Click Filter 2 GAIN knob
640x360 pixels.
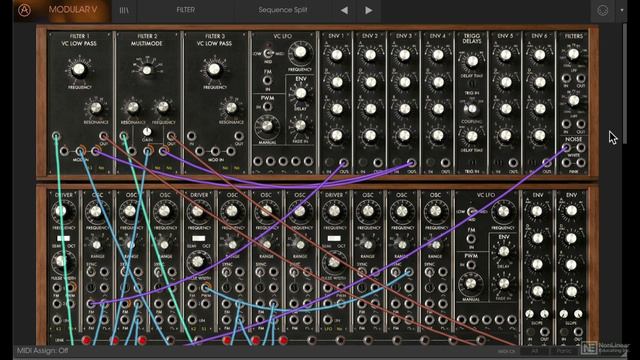(x=147, y=131)
